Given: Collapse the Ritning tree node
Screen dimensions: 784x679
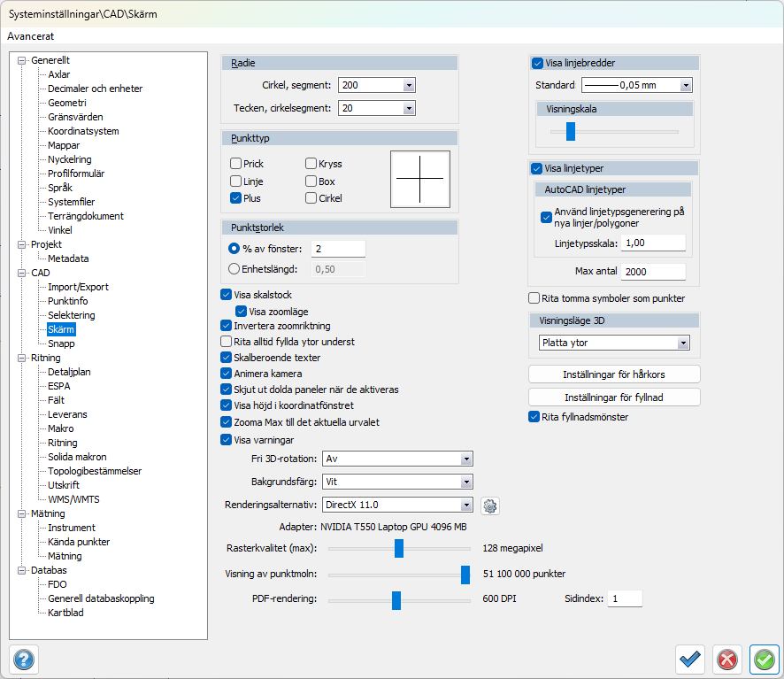Looking at the screenshot, I should click(21, 359).
